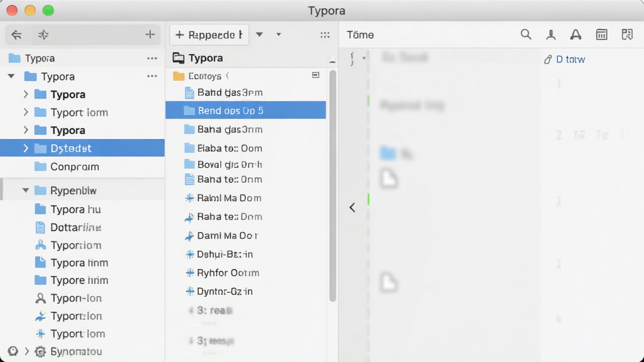
Task: Click the folder icon heading Typora file list
Action: point(178,58)
